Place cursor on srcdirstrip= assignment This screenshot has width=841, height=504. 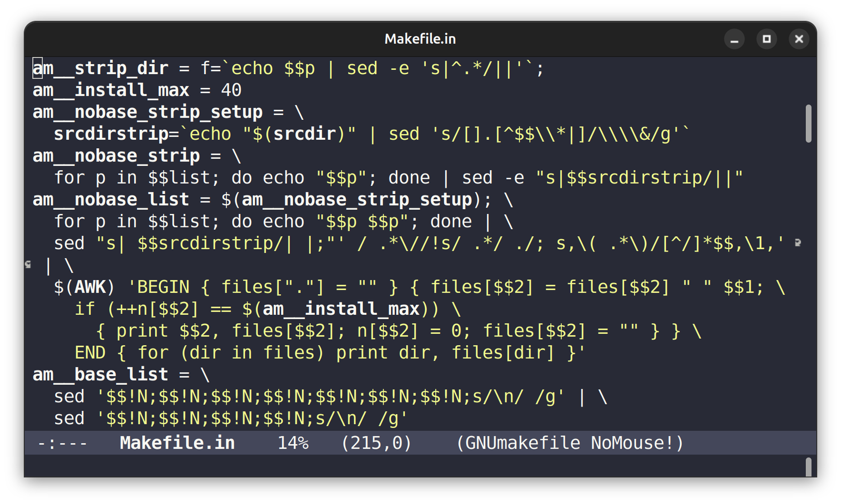[111, 134]
